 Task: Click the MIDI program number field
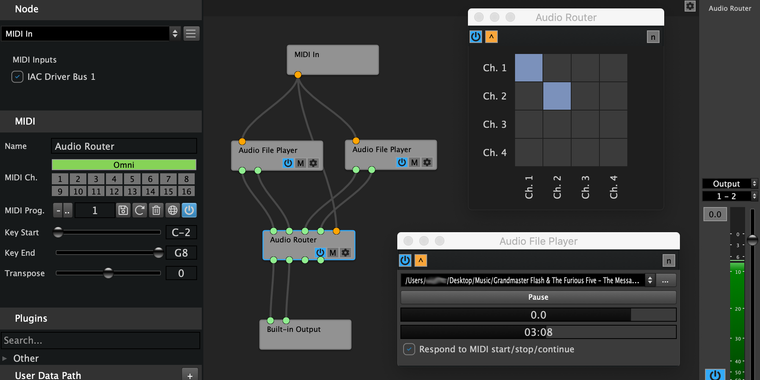95,210
